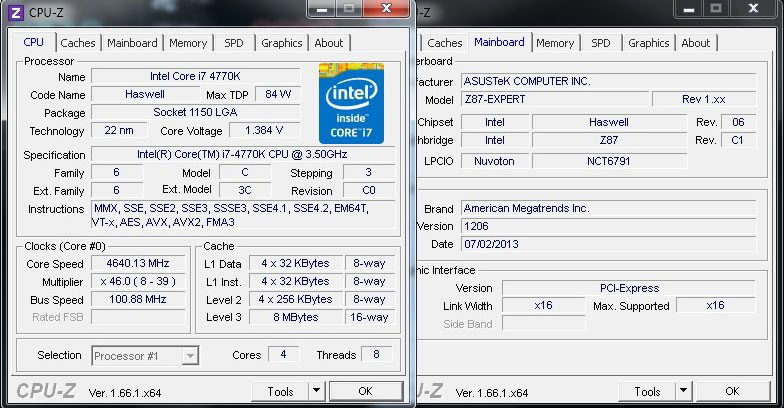Click the processor Name field Intel Core i7 4770K
The width and height of the screenshot is (784, 408).
[x=196, y=76]
